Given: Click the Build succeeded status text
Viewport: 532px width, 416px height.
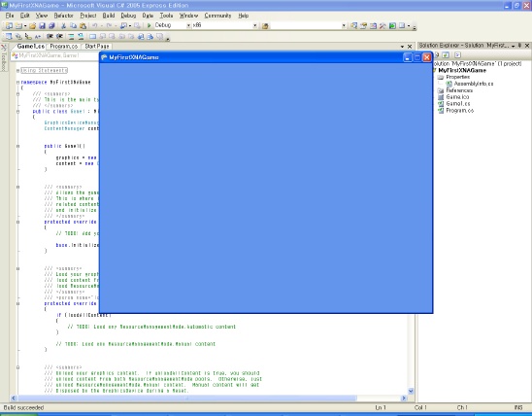Looking at the screenshot, I should coord(23,407).
